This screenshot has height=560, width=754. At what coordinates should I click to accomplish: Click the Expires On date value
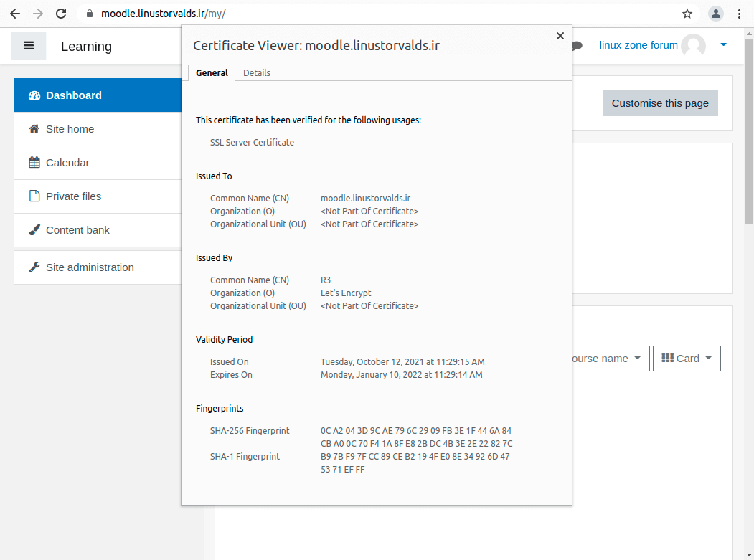[402, 374]
